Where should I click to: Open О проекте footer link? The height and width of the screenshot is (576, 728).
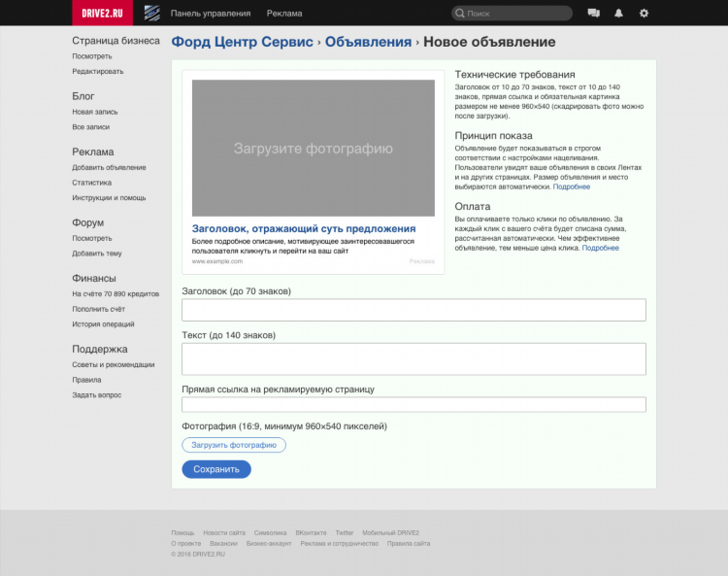(x=186, y=544)
